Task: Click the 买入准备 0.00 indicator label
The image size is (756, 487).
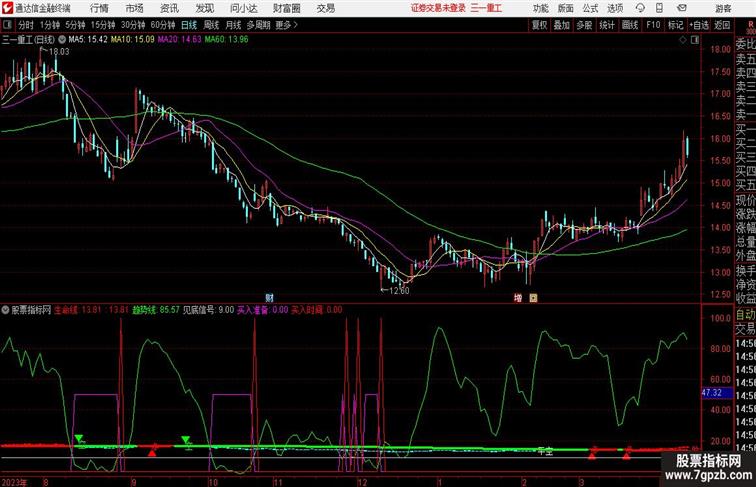Action: pos(263,310)
